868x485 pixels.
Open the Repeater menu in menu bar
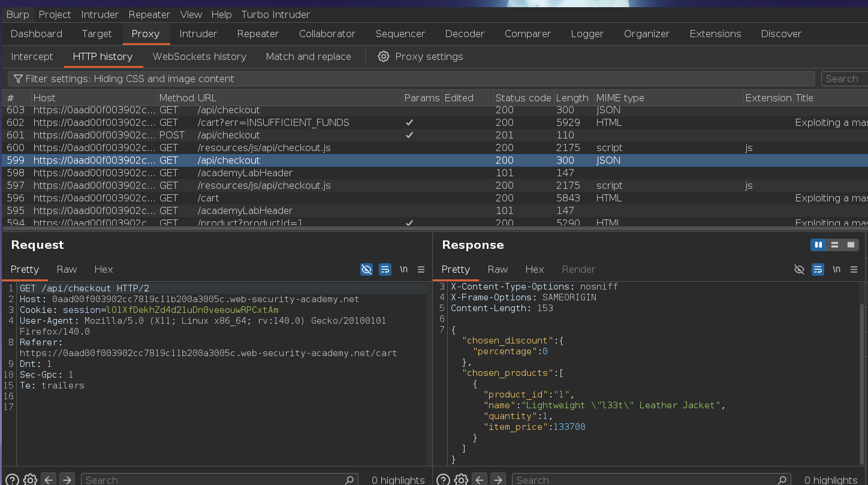(149, 14)
